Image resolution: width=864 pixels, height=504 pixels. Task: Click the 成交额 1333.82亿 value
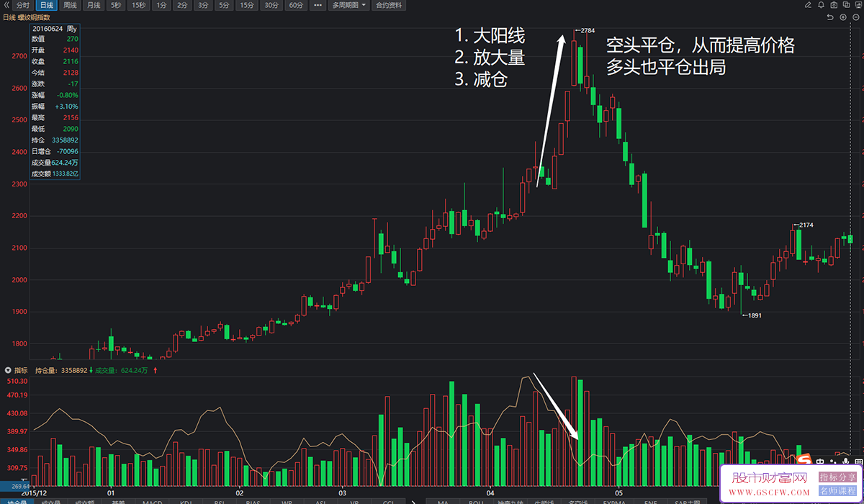coord(65,174)
